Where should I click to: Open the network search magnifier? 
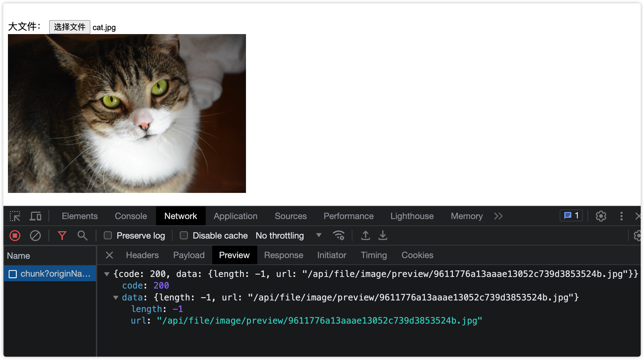click(82, 236)
